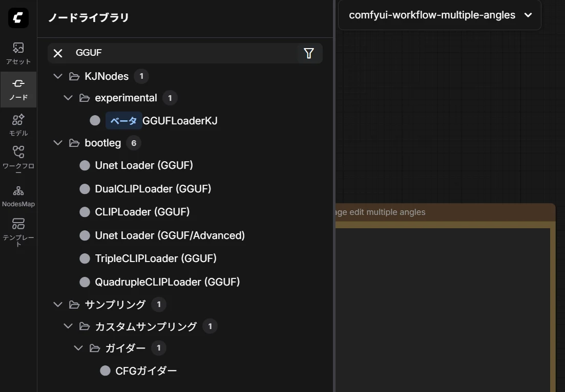Image resolution: width=565 pixels, height=392 pixels.
Task: Collapse the サンプリング folder chevron
Action: [58, 304]
